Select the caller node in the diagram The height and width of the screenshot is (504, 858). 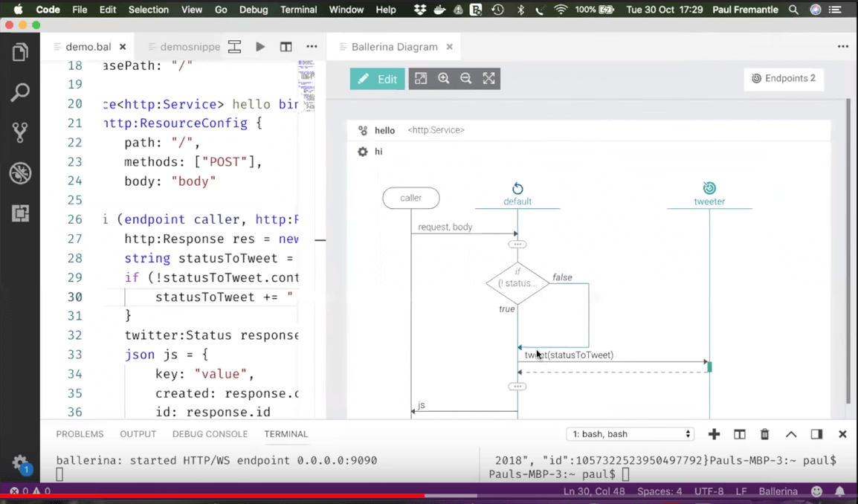pos(411,198)
